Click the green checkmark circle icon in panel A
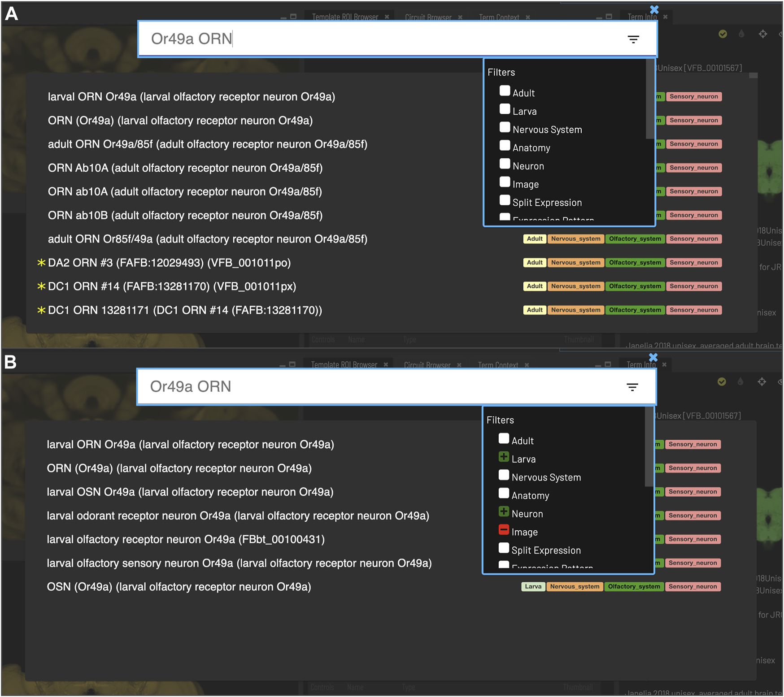Screen dimensions: 784x697 click(723, 34)
